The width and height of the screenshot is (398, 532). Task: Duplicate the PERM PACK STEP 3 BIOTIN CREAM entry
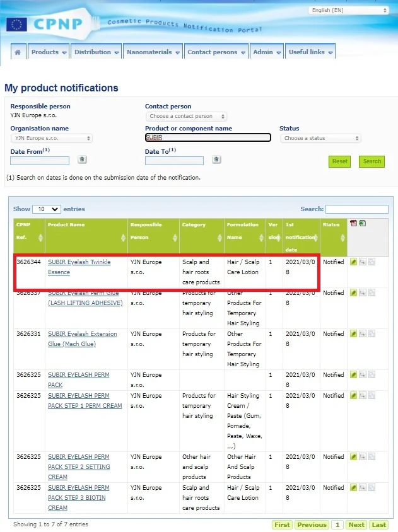(372, 487)
